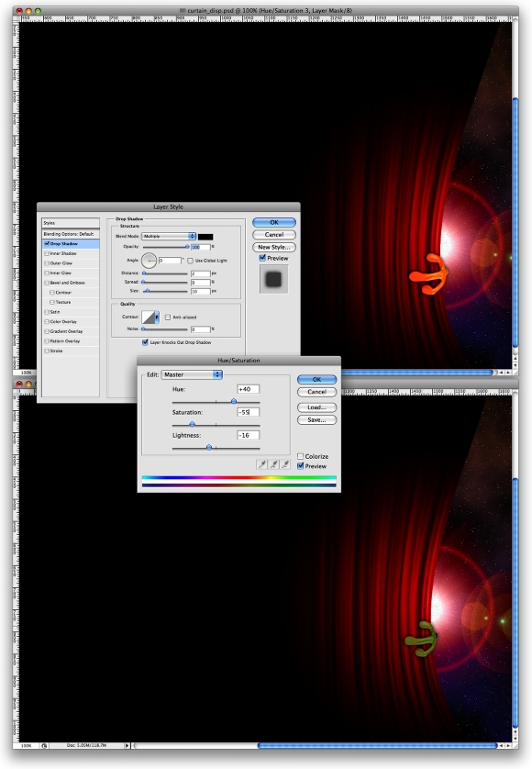Screen dimensions: 532x769
Task: Enable the Outer Glow checkbox
Action: point(47,263)
